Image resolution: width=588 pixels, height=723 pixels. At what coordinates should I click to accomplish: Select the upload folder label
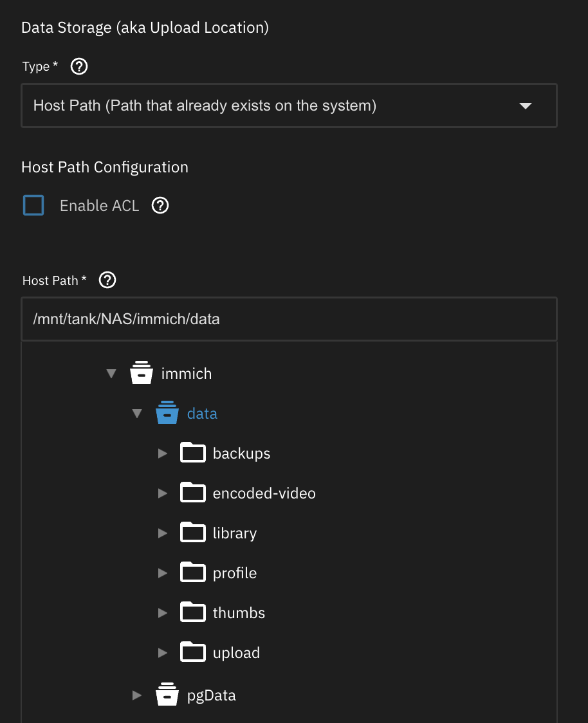(x=236, y=653)
